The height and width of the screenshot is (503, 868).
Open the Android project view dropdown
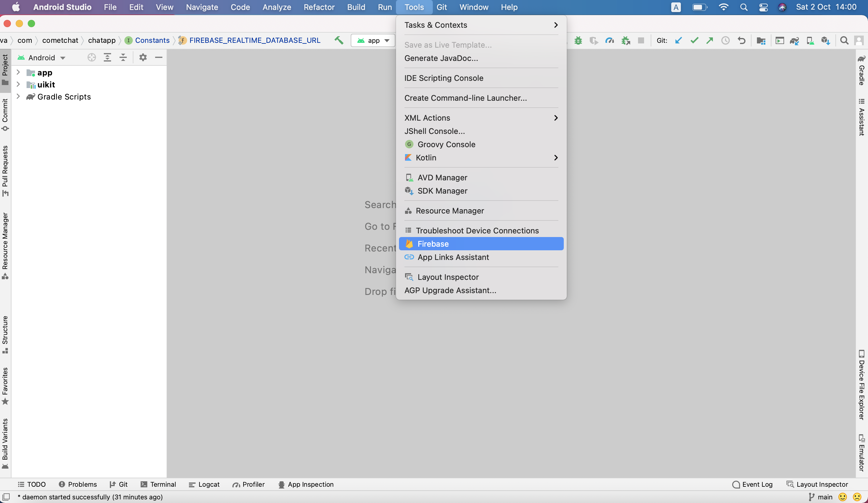(x=42, y=58)
